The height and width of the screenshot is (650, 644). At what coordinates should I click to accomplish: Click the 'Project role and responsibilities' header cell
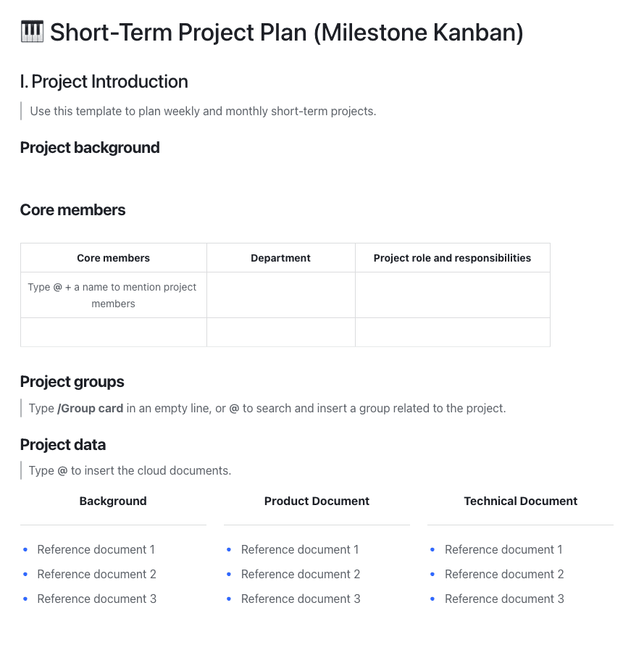click(452, 258)
